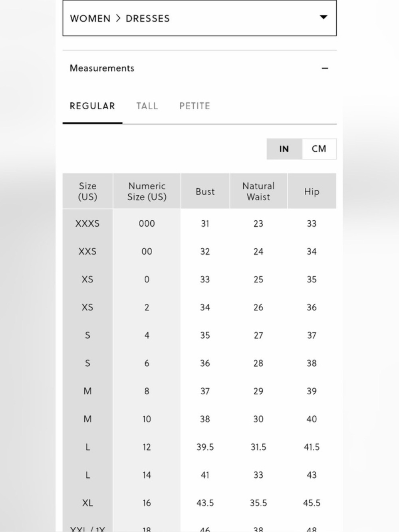
Task: Click the Bust column header
Action: (x=205, y=191)
